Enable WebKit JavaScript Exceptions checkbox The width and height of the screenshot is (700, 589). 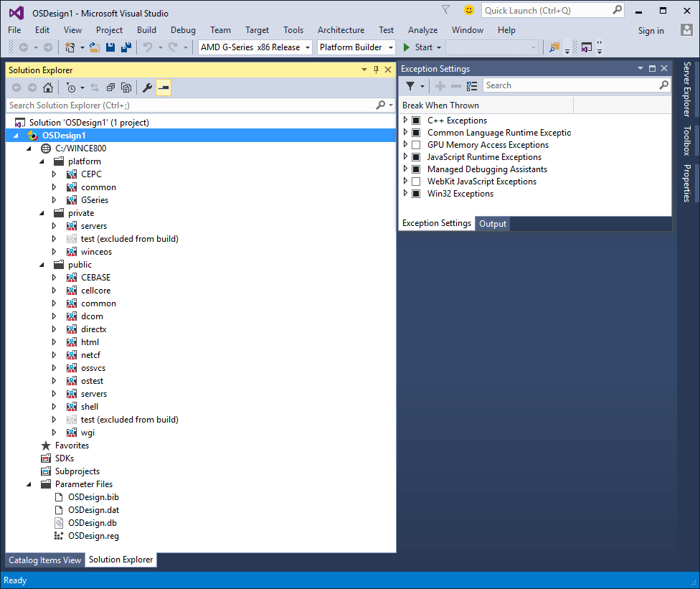pyautogui.click(x=416, y=182)
